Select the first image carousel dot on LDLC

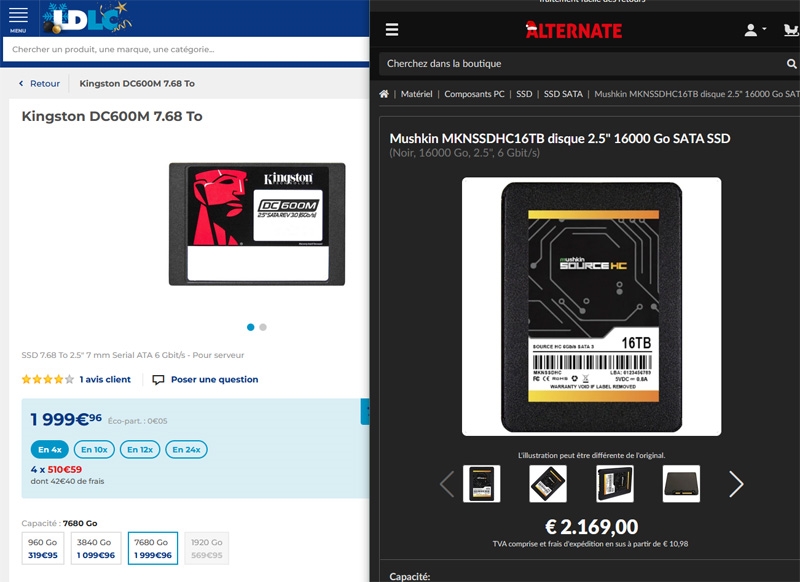(x=251, y=327)
